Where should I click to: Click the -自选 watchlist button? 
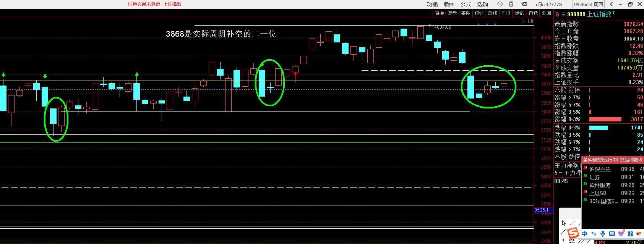pos(533,13)
